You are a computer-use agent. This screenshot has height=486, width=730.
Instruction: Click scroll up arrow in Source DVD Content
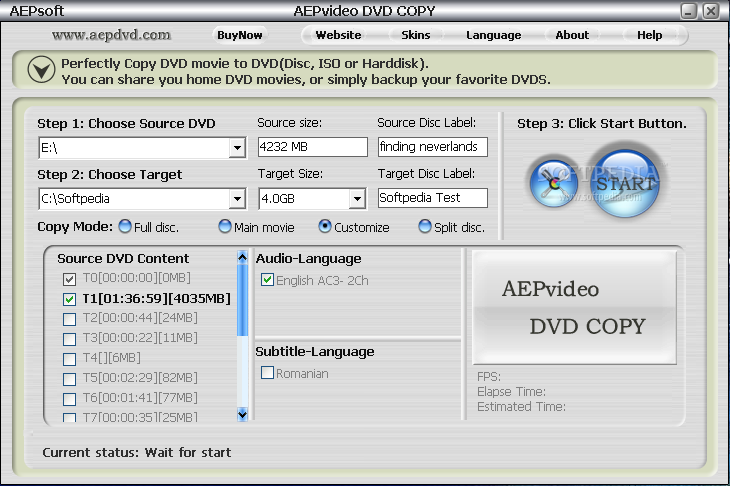pos(243,257)
